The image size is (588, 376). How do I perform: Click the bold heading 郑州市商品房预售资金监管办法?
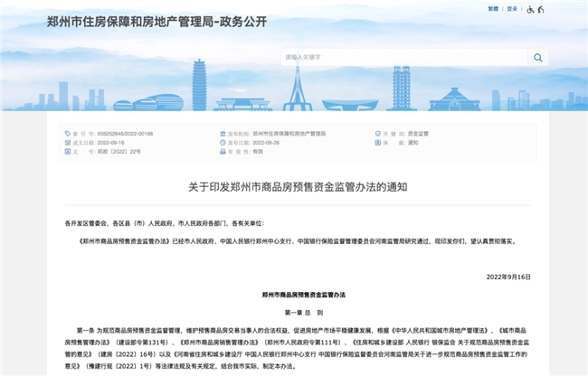point(303,296)
